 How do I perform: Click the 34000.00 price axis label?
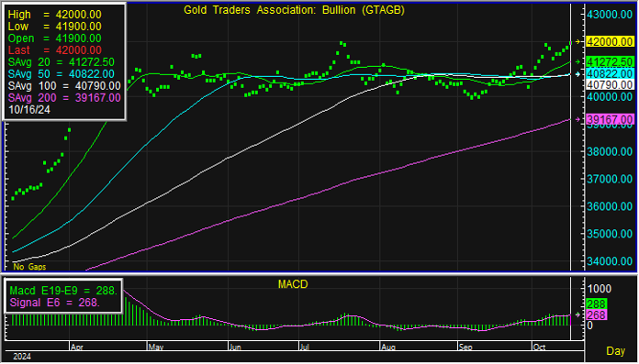coord(610,261)
